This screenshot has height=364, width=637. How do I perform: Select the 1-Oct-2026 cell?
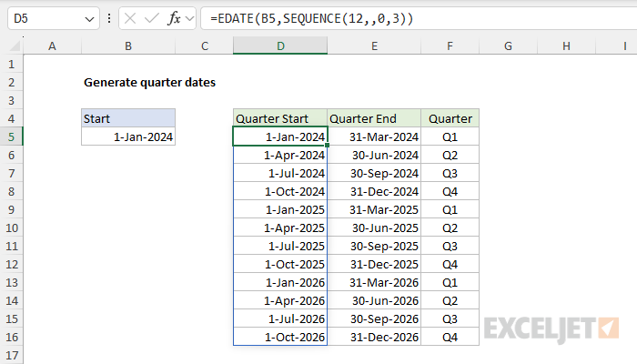tap(280, 338)
